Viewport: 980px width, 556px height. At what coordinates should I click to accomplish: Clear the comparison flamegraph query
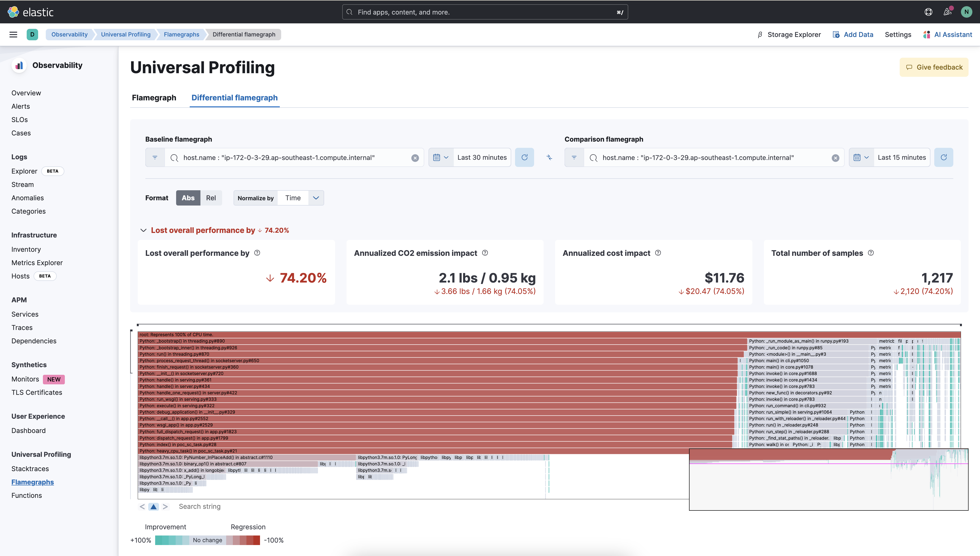(835, 158)
